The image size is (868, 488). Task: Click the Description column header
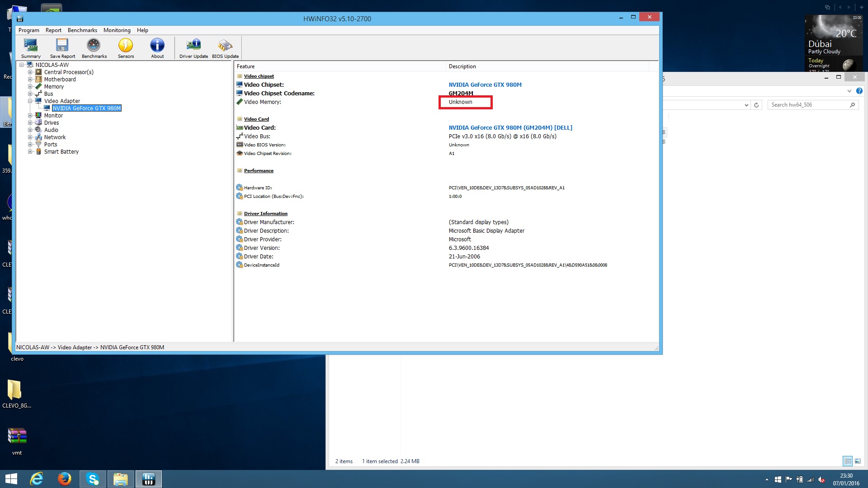[547, 66]
